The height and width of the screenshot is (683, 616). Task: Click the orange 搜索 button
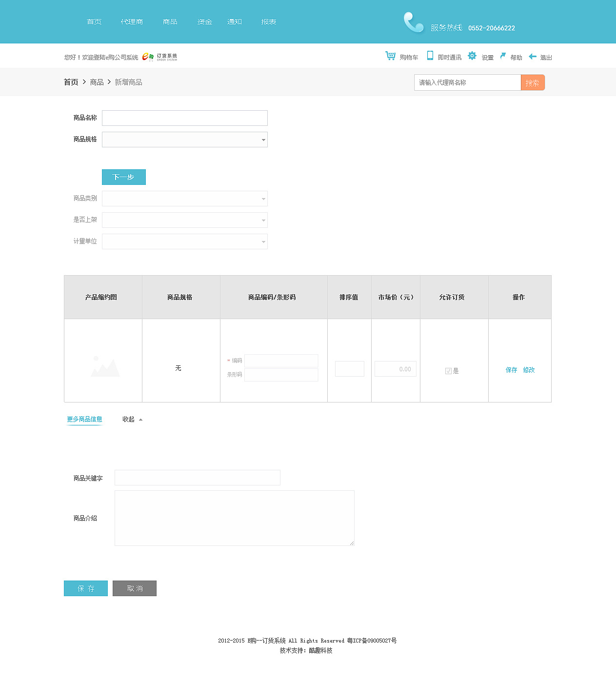click(533, 82)
